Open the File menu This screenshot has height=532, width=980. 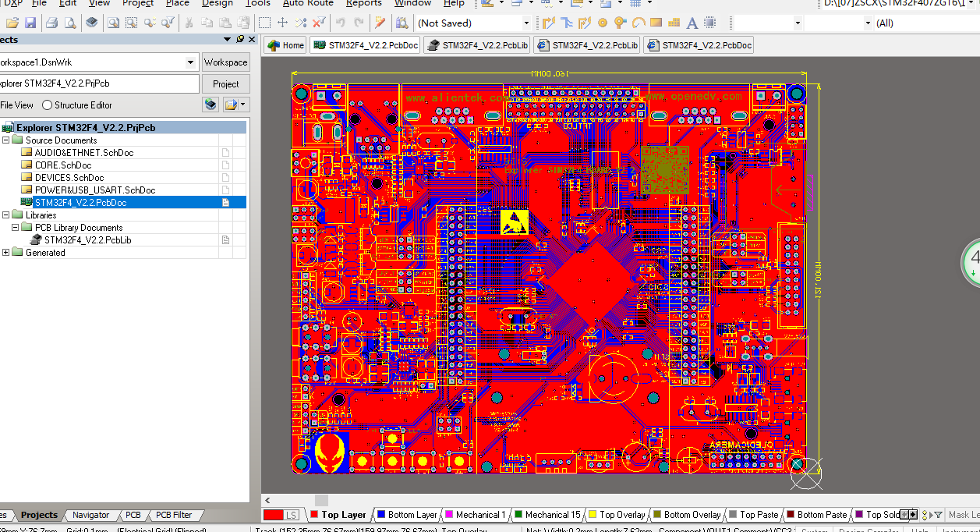39,3
